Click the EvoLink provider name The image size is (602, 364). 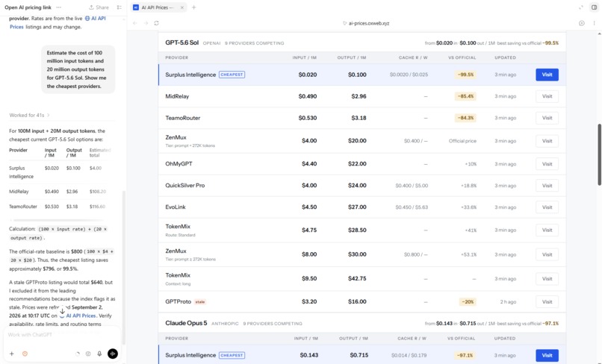pos(176,207)
